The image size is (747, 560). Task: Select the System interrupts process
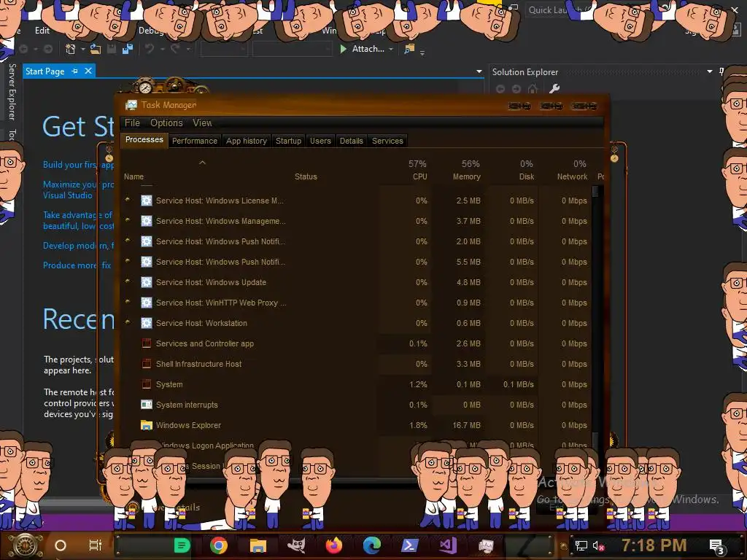(x=187, y=405)
